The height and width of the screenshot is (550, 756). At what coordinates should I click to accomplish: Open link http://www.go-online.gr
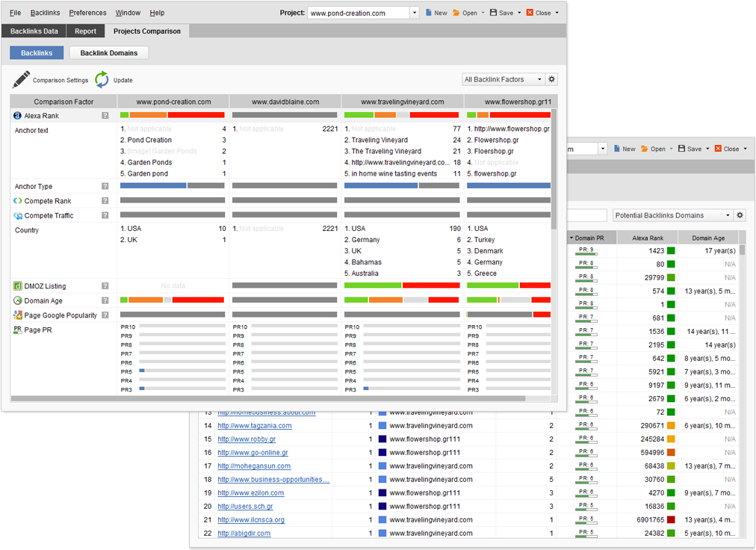pyautogui.click(x=252, y=453)
